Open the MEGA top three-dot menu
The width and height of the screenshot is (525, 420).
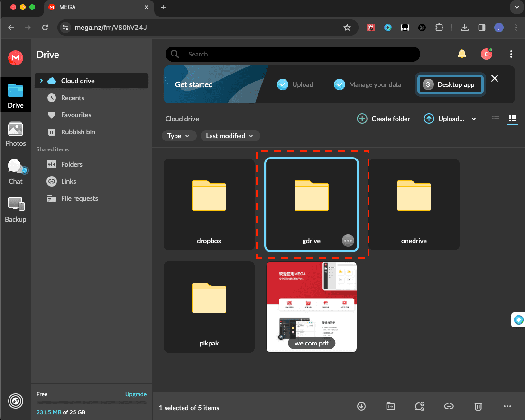point(511,54)
